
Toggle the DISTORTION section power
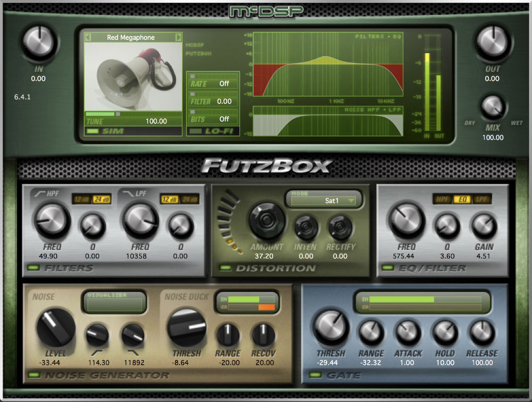(x=225, y=268)
